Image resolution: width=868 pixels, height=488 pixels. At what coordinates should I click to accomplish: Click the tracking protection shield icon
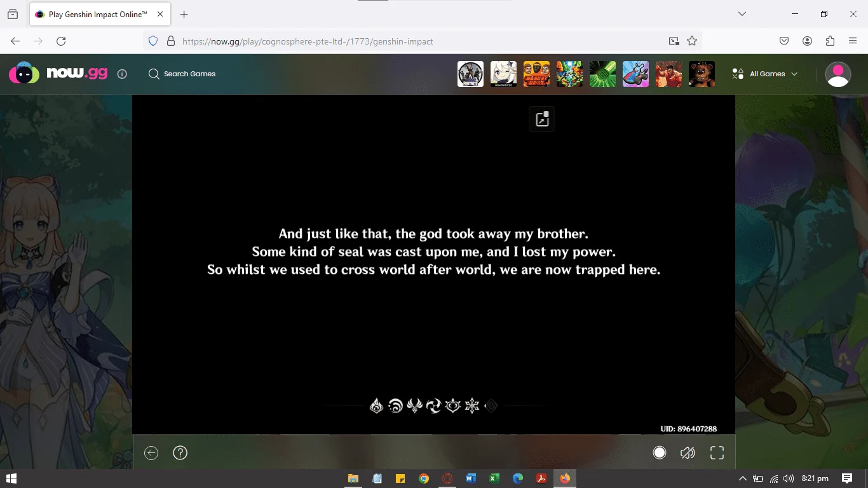pos(153,41)
